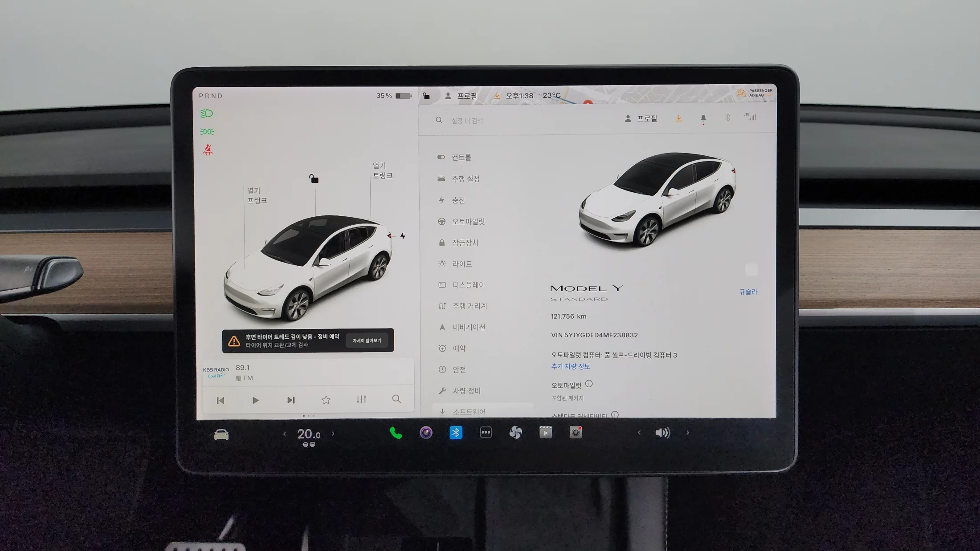Toggle the car lock icon above roof
Image resolution: width=980 pixels, height=551 pixels.
click(x=314, y=179)
